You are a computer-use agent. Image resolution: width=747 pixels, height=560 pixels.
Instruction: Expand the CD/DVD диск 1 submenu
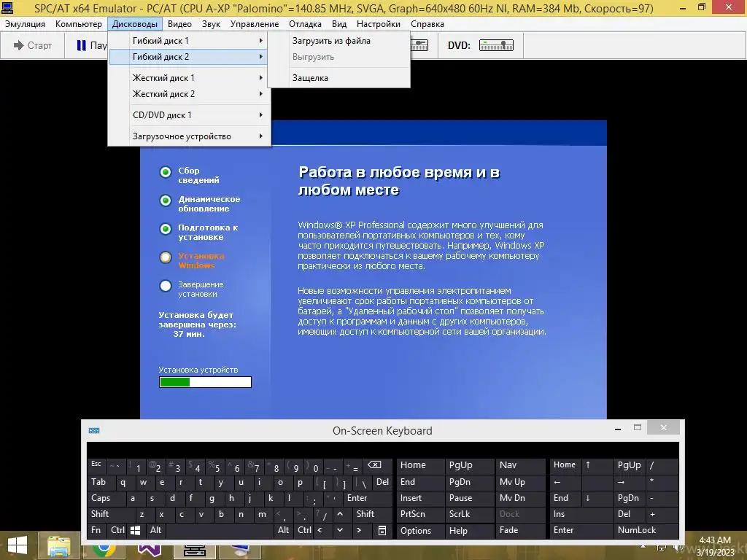coord(189,114)
